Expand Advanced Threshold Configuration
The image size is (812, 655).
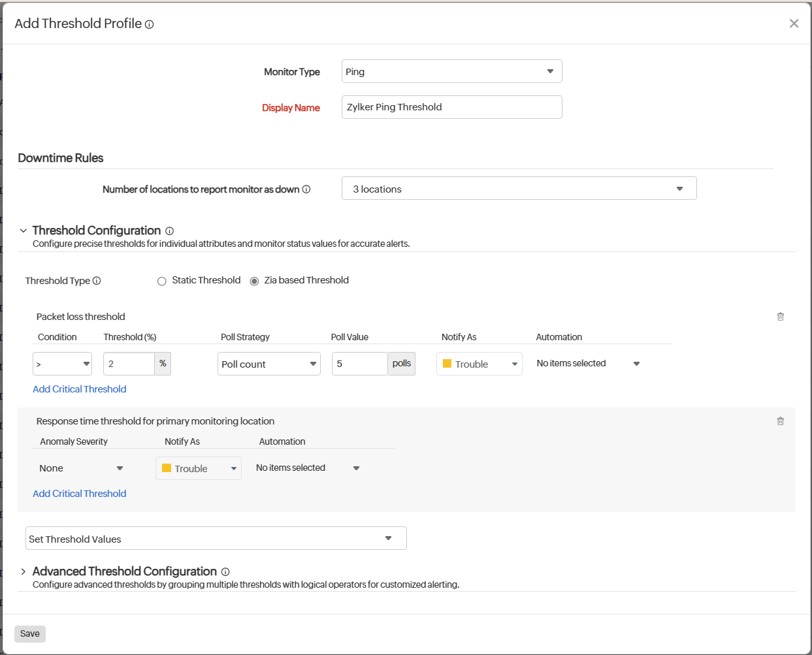coord(23,571)
